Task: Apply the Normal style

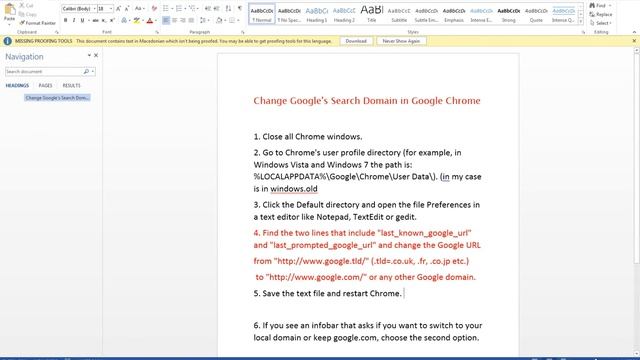Action: [x=262, y=14]
